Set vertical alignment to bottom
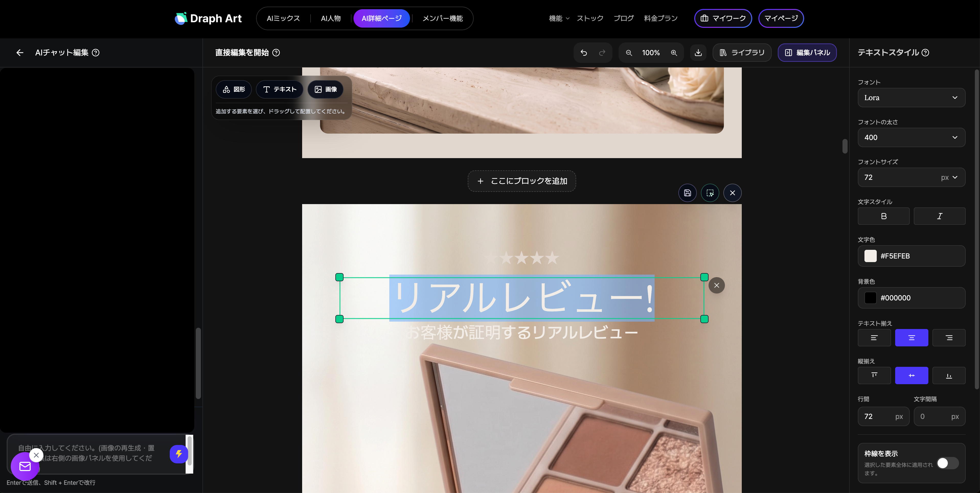The width and height of the screenshot is (980, 493). click(949, 375)
